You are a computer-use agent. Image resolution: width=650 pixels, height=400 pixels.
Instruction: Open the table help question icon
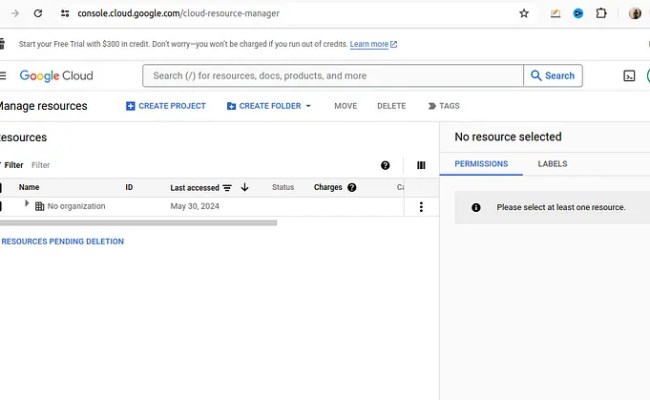(x=385, y=165)
